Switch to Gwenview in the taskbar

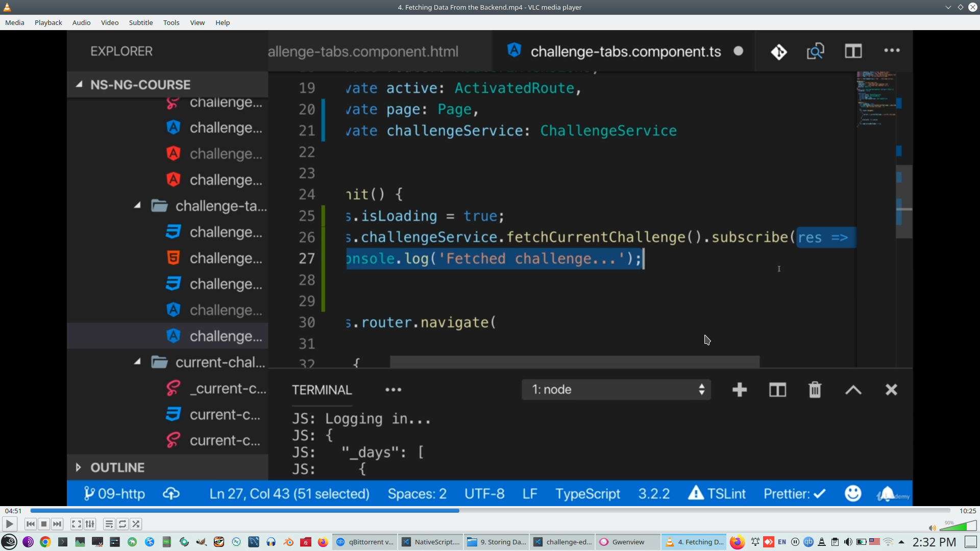point(628,542)
